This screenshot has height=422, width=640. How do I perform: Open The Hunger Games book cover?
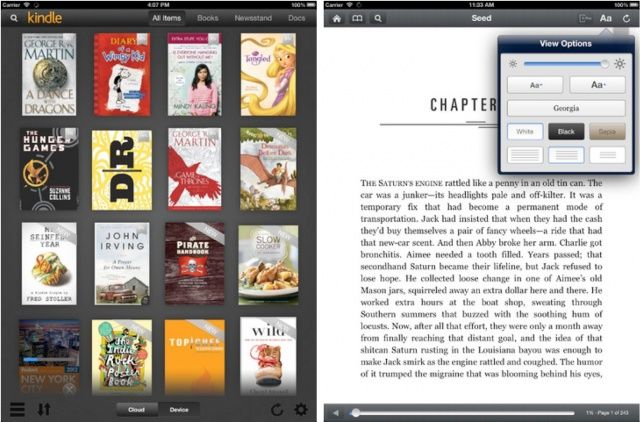[x=48, y=169]
